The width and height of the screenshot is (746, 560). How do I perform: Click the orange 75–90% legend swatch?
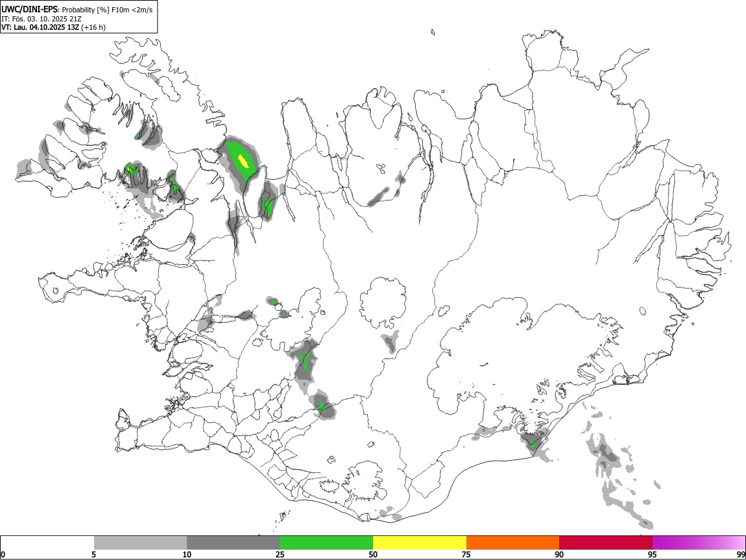(513, 543)
